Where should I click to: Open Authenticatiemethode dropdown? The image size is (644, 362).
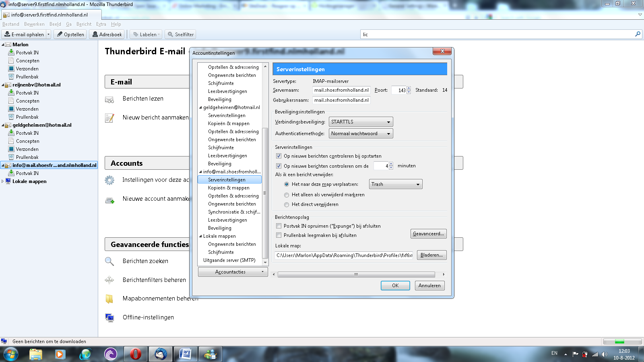361,134
